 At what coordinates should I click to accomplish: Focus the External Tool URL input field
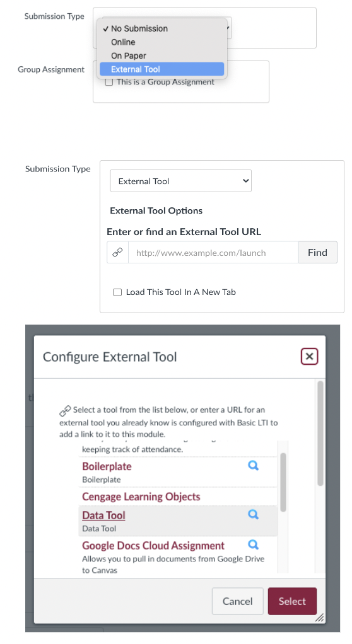[213, 252]
